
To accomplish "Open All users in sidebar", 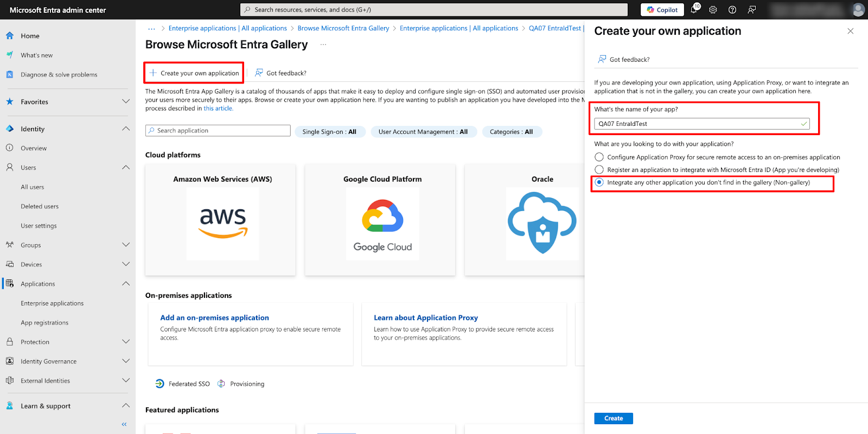I will [33, 187].
